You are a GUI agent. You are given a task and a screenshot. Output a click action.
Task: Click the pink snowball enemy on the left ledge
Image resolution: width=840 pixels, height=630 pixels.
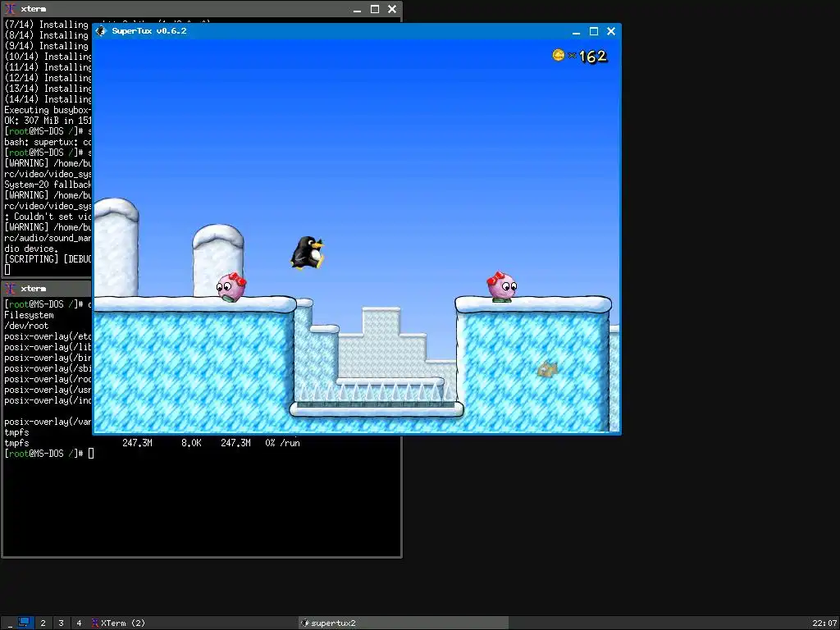231,287
